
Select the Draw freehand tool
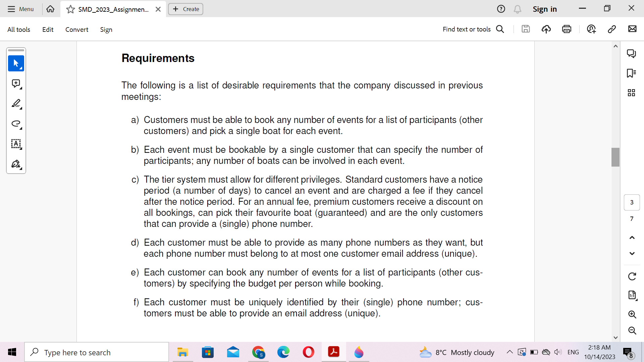16,124
